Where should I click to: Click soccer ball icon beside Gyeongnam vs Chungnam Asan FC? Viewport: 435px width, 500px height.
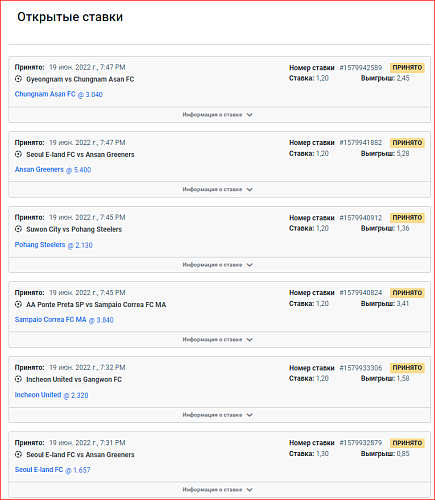point(18,79)
